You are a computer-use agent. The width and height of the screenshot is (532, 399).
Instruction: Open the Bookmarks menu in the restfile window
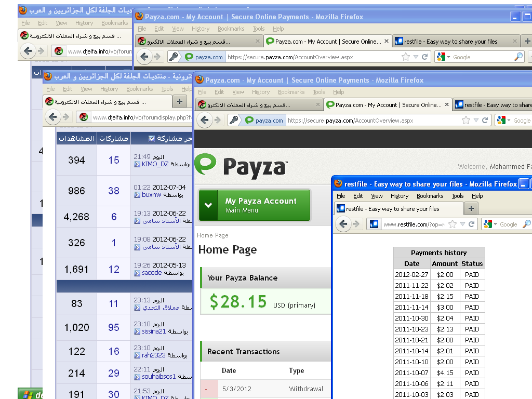430,196
